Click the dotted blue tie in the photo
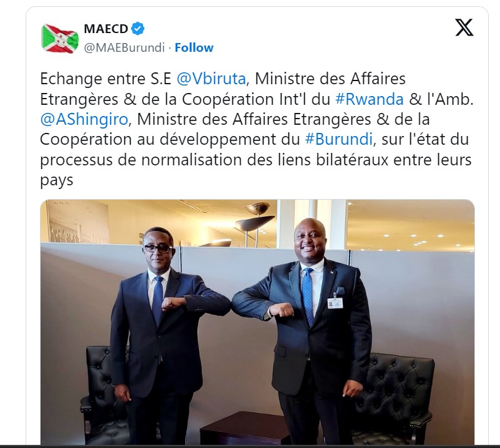 [307, 296]
